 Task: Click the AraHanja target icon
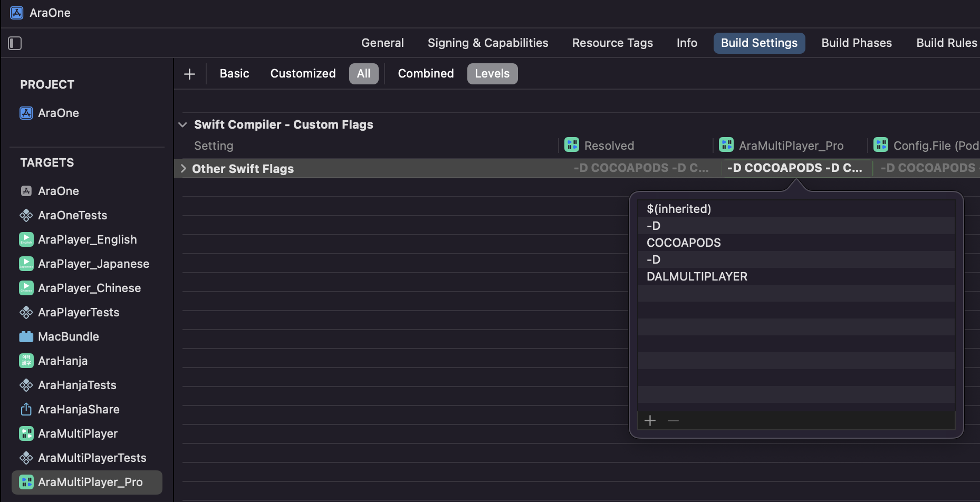point(26,361)
